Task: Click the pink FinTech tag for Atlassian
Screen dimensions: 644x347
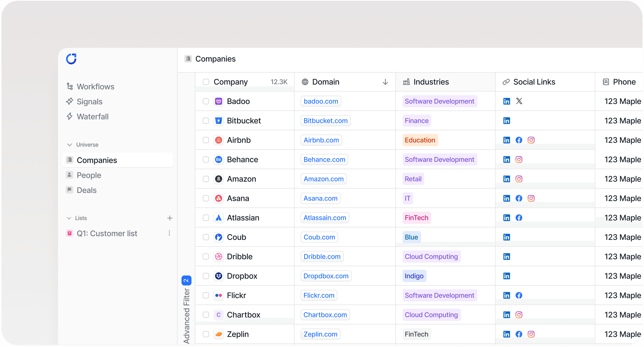Action: click(417, 218)
